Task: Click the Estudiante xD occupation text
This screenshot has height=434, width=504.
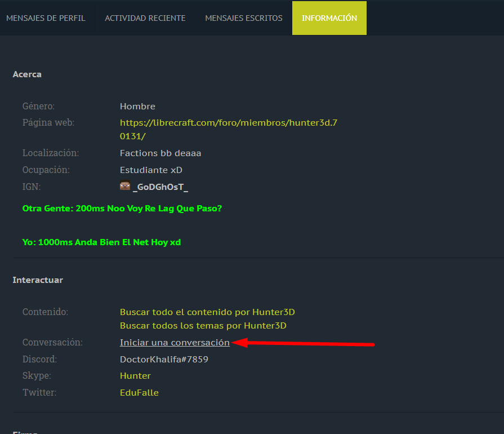Action: [x=151, y=170]
